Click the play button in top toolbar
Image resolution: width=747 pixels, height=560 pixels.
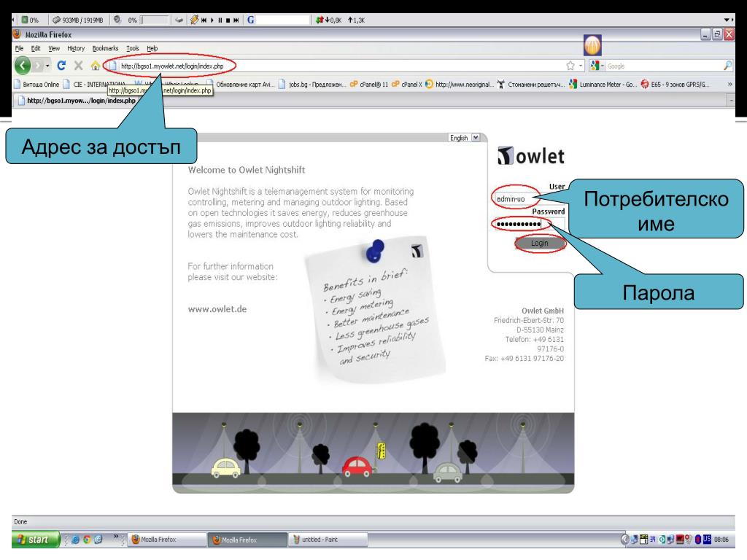(212, 20)
